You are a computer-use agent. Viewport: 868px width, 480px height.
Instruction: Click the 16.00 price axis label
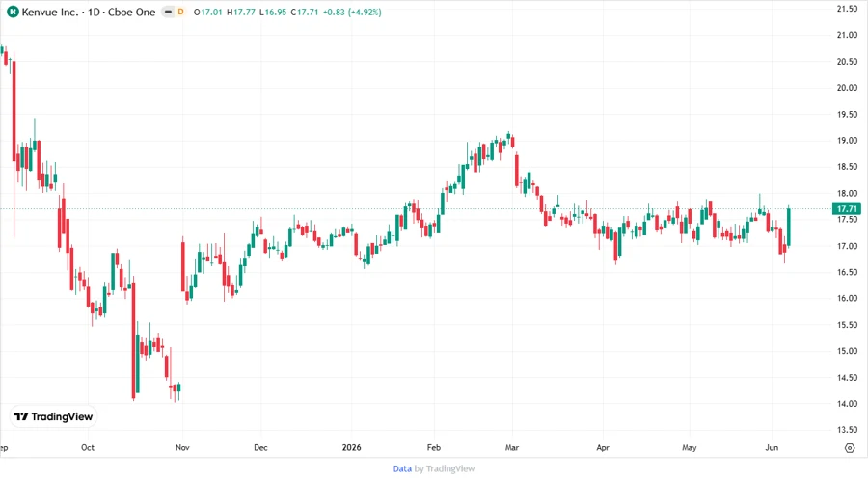(x=847, y=298)
